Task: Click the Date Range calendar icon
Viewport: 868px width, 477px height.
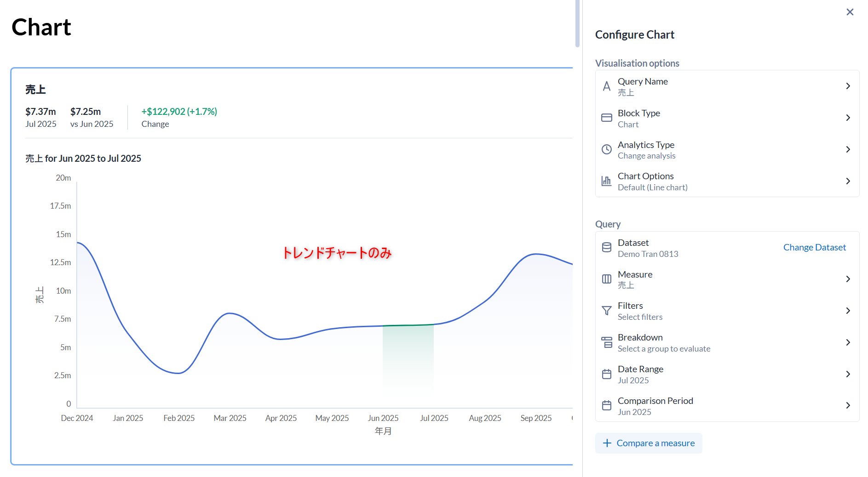Action: point(607,375)
